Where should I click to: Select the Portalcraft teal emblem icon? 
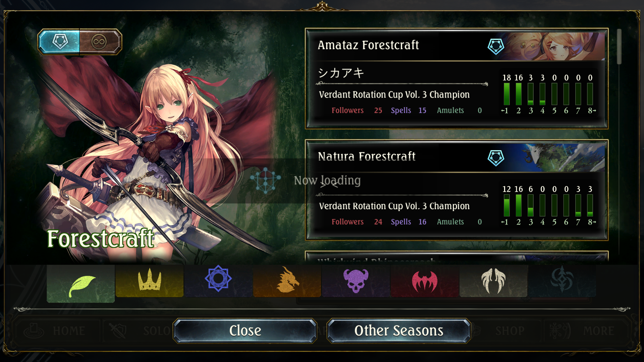point(562,281)
